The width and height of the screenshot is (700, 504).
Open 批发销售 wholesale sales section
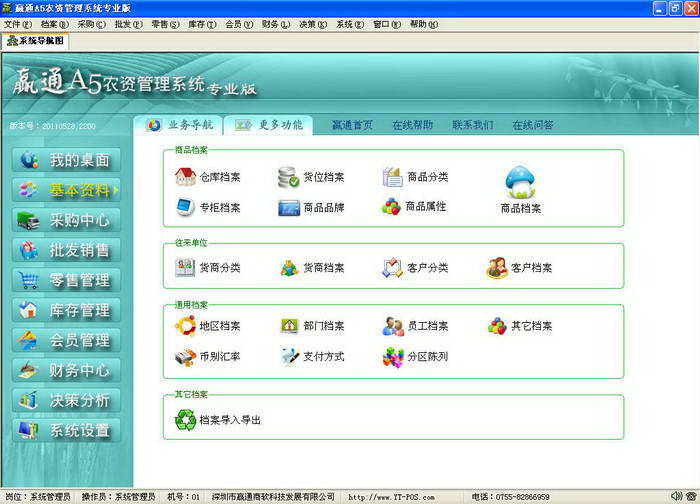pyautogui.click(x=67, y=250)
